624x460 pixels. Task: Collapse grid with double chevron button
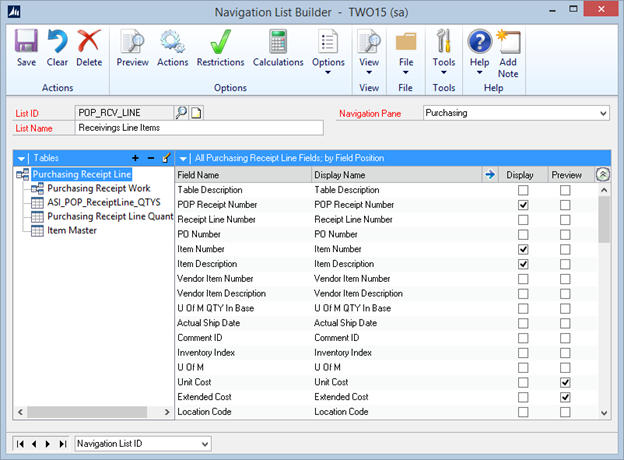click(x=603, y=174)
